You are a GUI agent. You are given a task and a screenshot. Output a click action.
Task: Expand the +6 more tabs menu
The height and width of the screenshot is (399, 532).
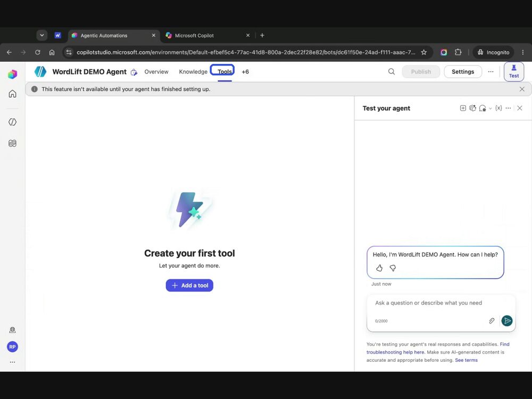pos(245,72)
